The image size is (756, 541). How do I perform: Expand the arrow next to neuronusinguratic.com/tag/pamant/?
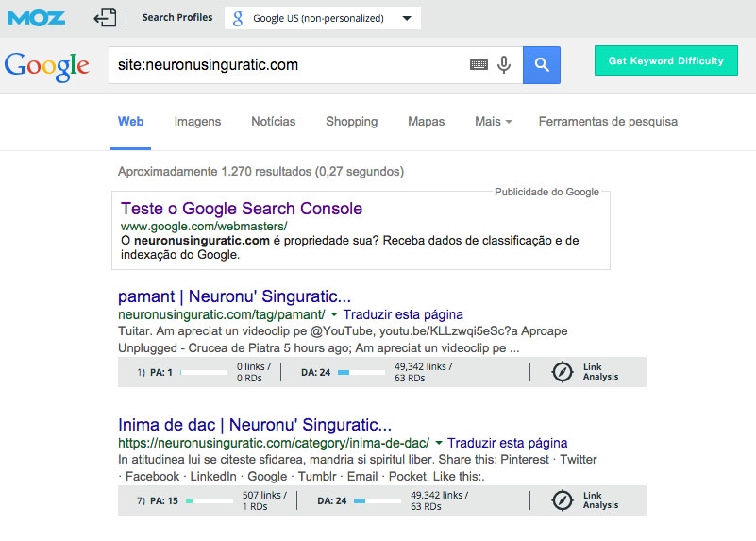coord(334,314)
